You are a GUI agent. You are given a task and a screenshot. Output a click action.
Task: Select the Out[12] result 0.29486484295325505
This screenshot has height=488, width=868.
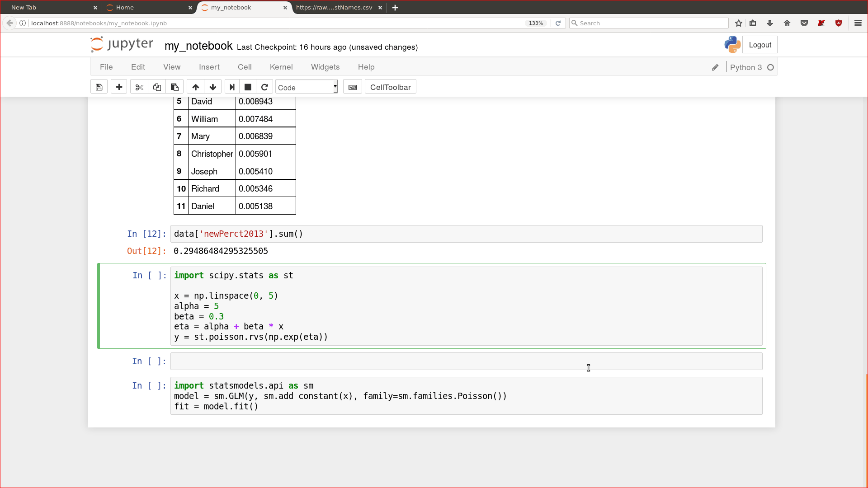point(221,251)
